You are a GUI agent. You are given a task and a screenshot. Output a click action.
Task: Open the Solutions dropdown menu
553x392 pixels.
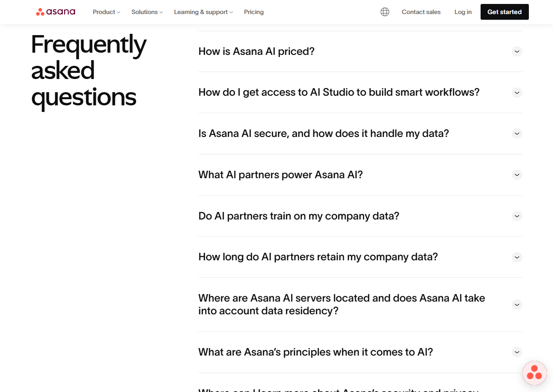pyautogui.click(x=147, y=12)
